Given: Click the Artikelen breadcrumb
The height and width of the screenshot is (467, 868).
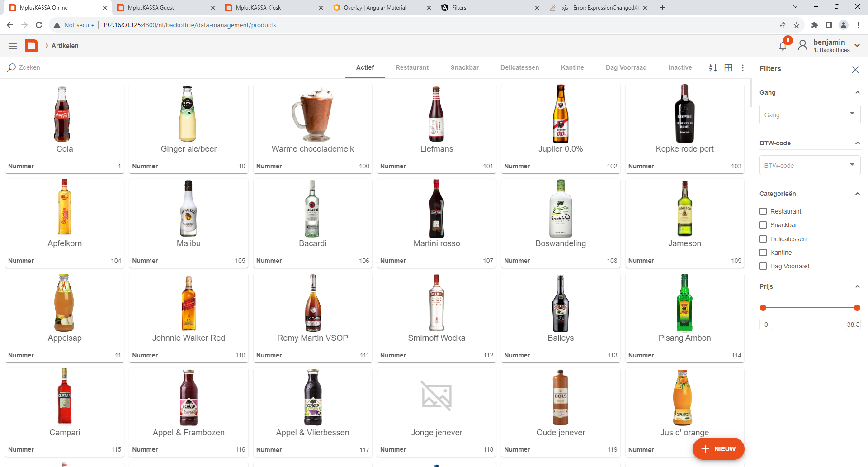Looking at the screenshot, I should tap(65, 46).
